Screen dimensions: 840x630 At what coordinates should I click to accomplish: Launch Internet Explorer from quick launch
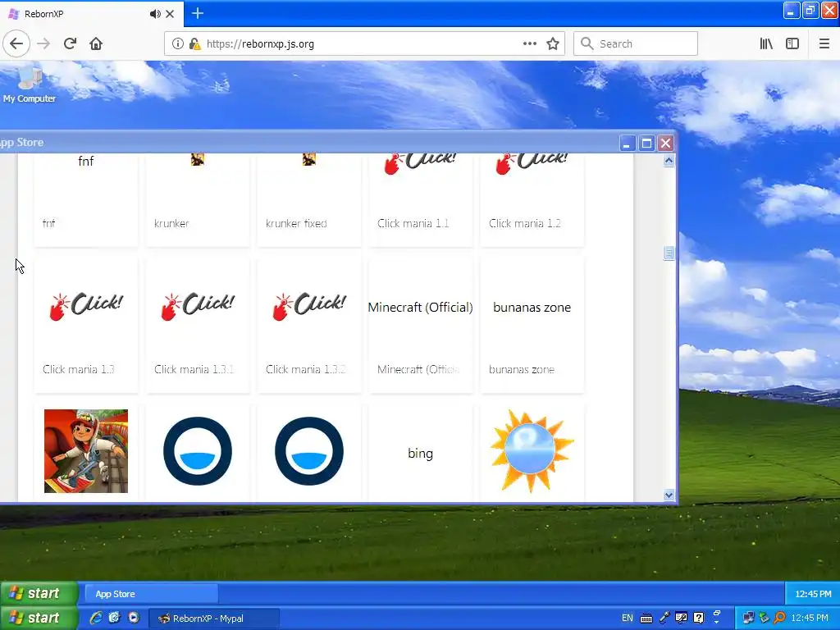96,618
